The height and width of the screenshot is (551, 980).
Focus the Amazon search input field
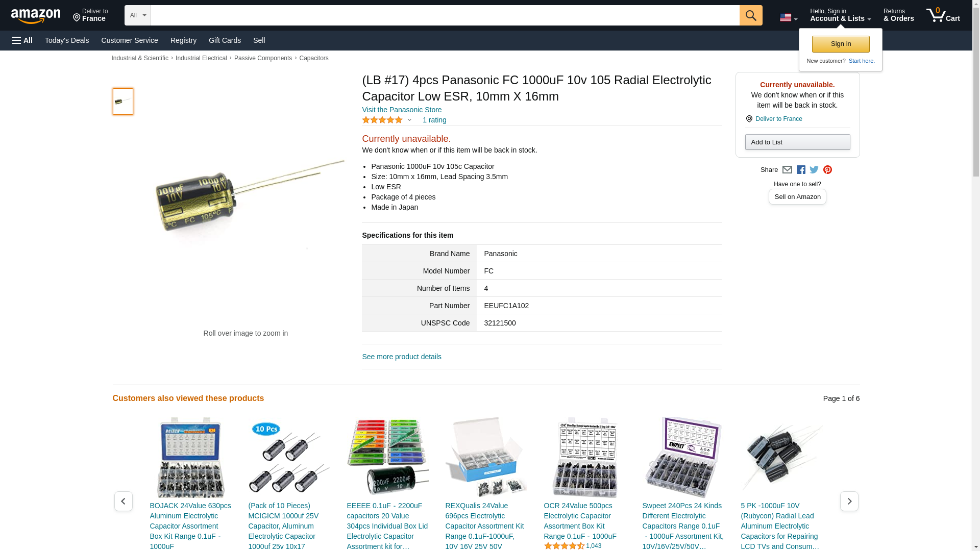coord(445,15)
